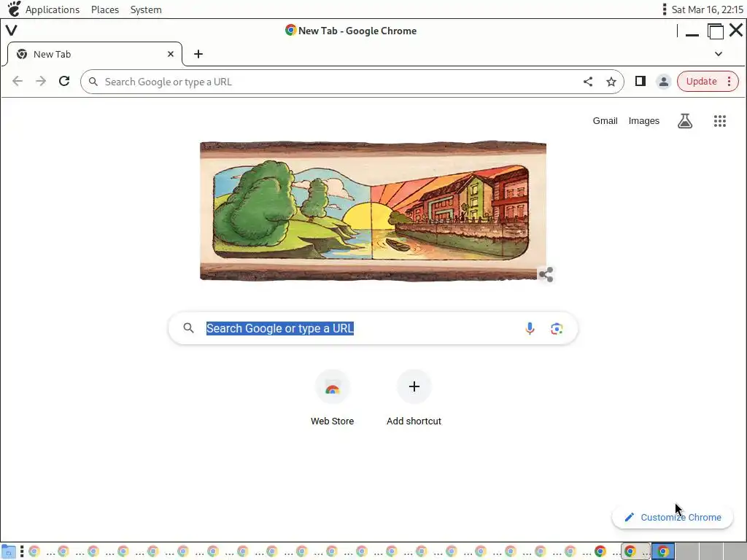Screen dimensions: 747x560
Task: Click the GNOME foot logo in the top panel
Action: 14,9
